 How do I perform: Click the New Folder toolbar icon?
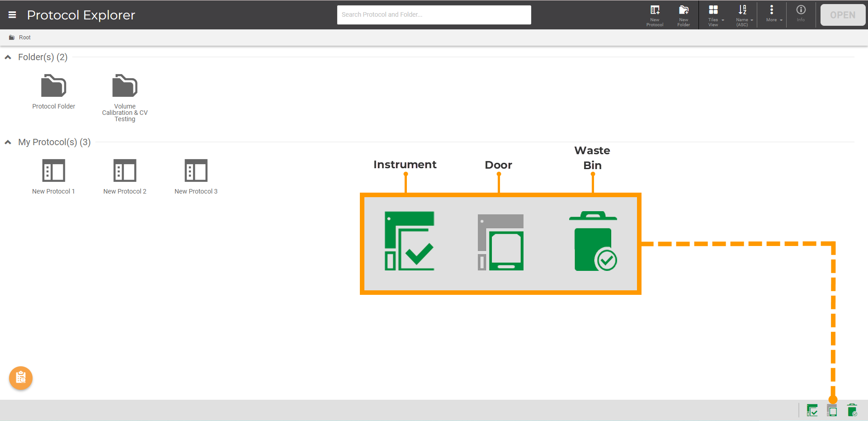point(684,15)
